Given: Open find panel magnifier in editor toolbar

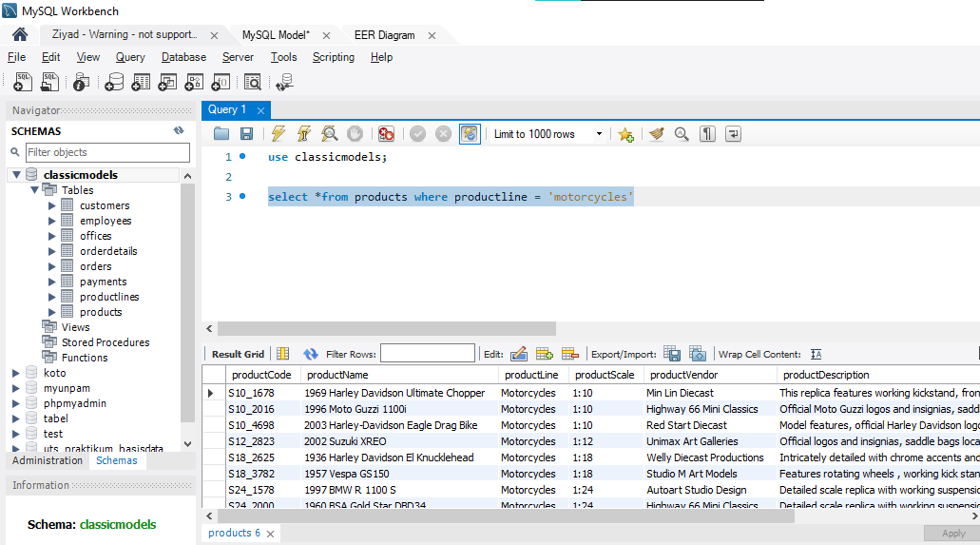Looking at the screenshot, I should tap(682, 133).
